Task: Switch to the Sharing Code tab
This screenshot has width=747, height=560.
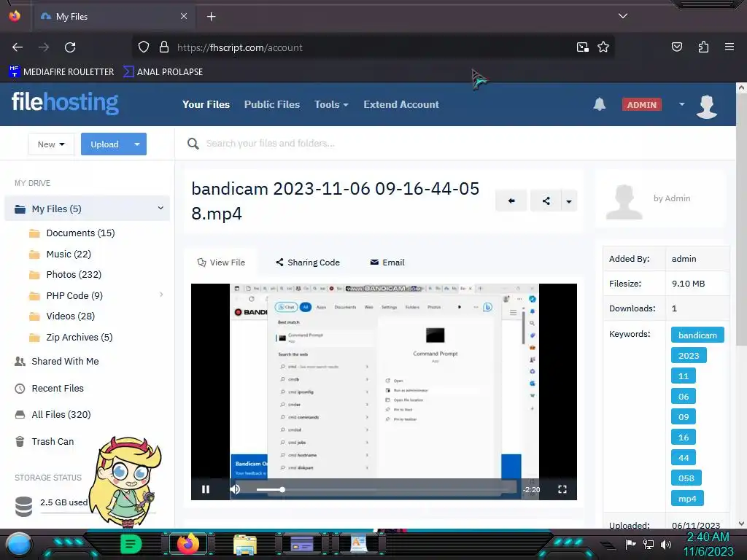Action: (x=308, y=262)
